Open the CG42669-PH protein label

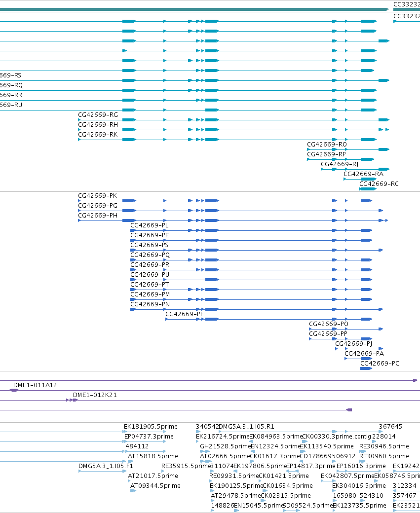click(x=98, y=215)
